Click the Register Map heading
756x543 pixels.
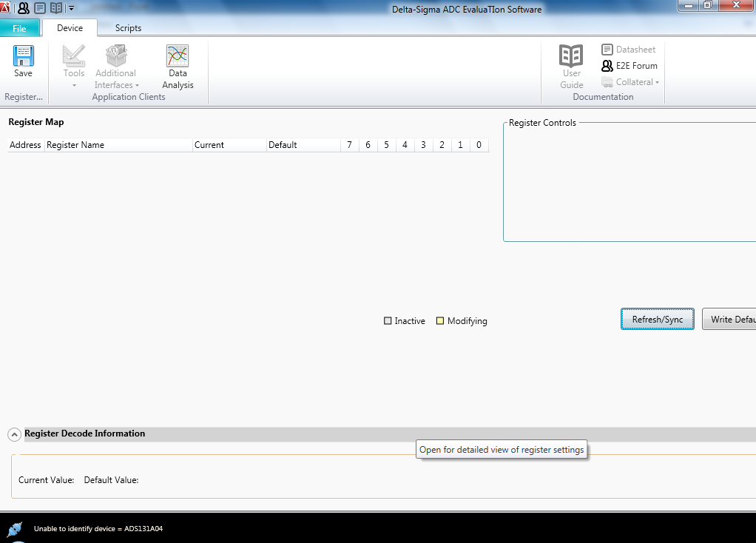click(x=36, y=122)
